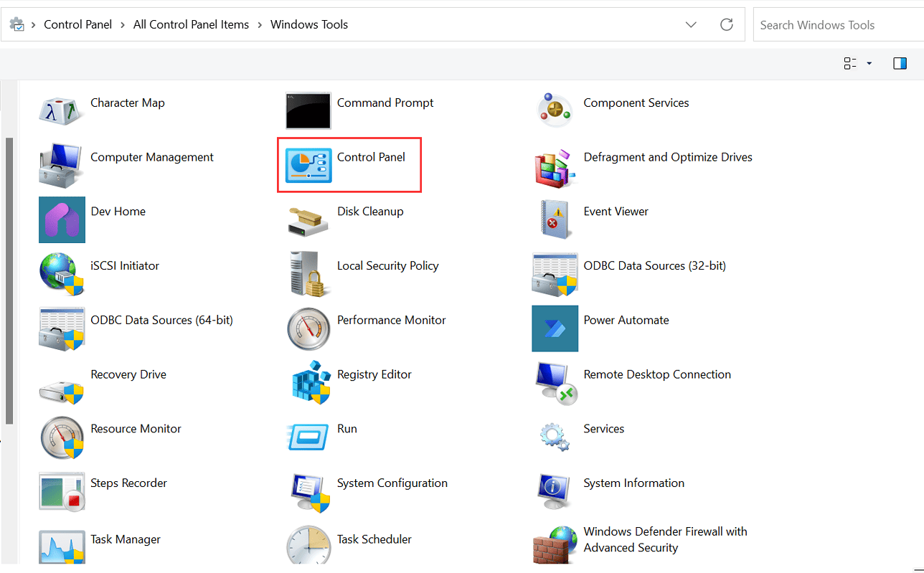
Task: Toggle the preview pane button
Action: [x=900, y=64]
